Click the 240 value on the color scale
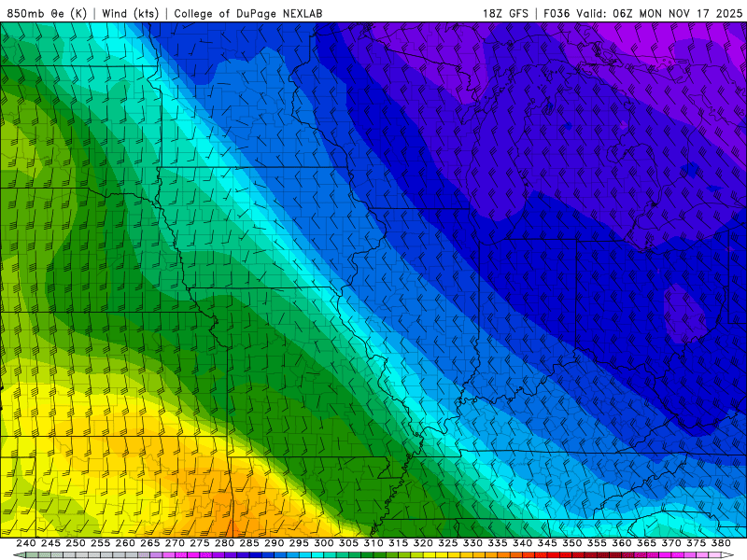Screen dimensions: 747x560 pos(26,543)
